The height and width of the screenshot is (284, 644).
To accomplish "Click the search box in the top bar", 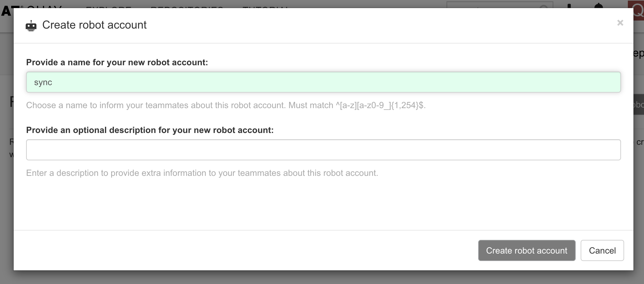I will pyautogui.click(x=494, y=5).
